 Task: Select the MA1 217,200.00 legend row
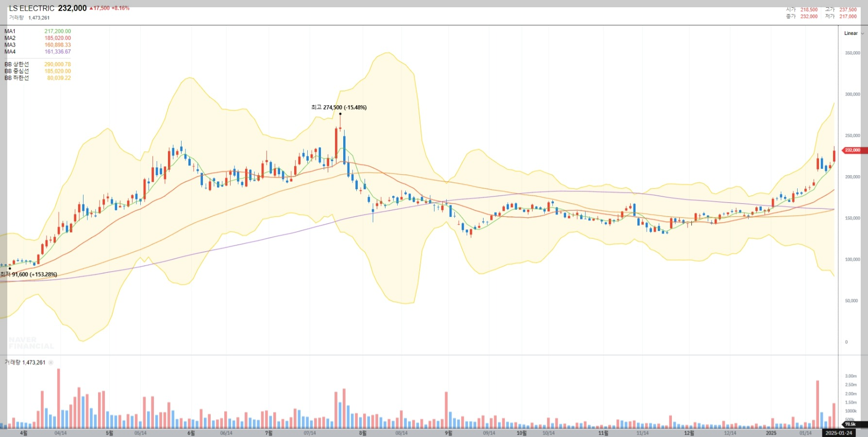click(37, 31)
